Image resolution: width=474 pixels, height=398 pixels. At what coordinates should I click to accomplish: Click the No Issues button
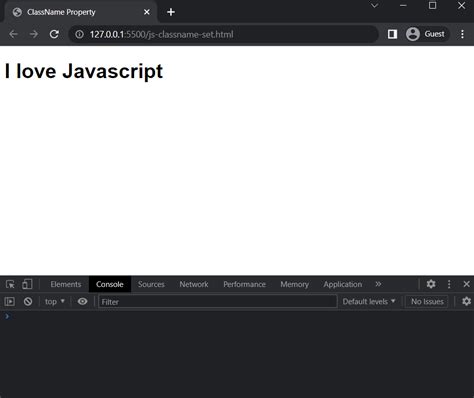pos(427,302)
